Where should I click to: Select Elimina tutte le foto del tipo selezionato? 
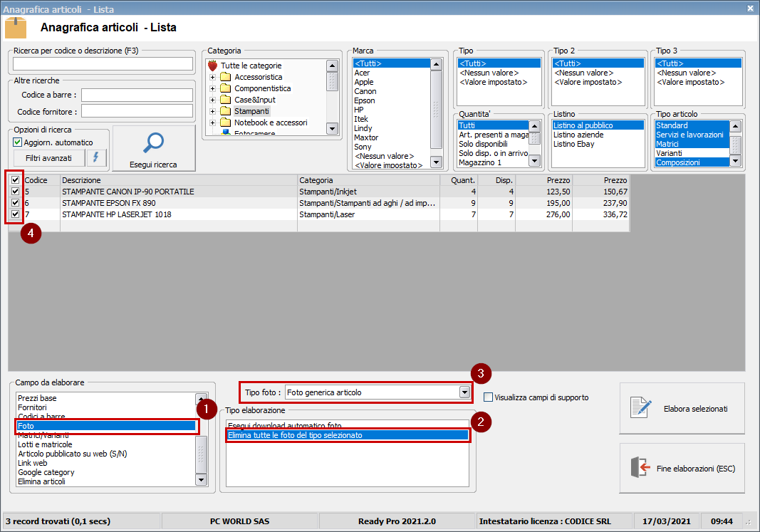pos(348,435)
